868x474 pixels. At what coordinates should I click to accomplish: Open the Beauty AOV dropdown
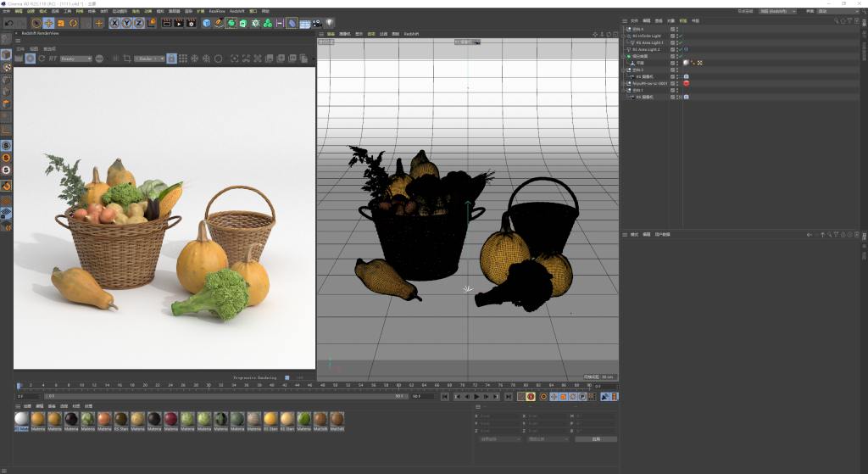pos(76,59)
